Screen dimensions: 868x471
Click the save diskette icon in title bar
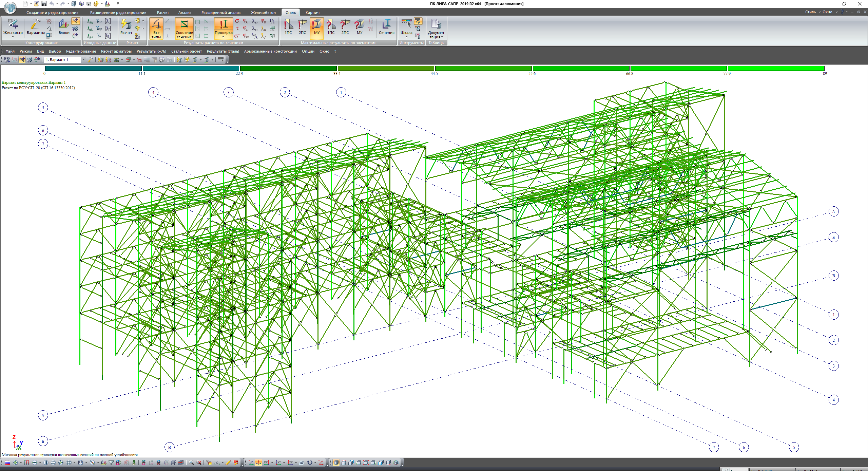[x=44, y=4]
